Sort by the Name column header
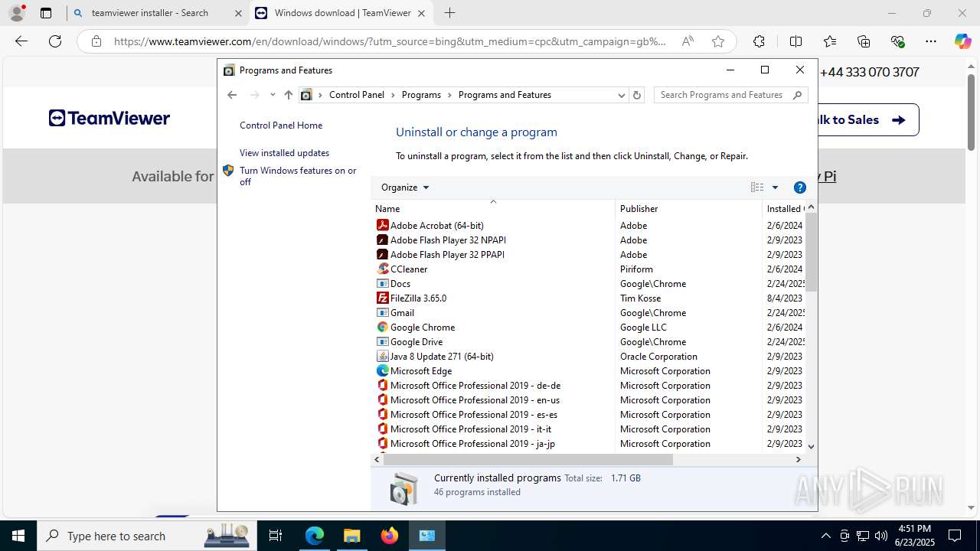980x551 pixels. 493,208
